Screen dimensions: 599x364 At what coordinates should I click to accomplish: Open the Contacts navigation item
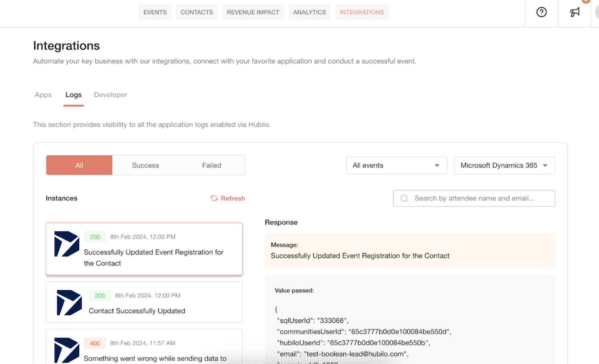pyautogui.click(x=197, y=12)
